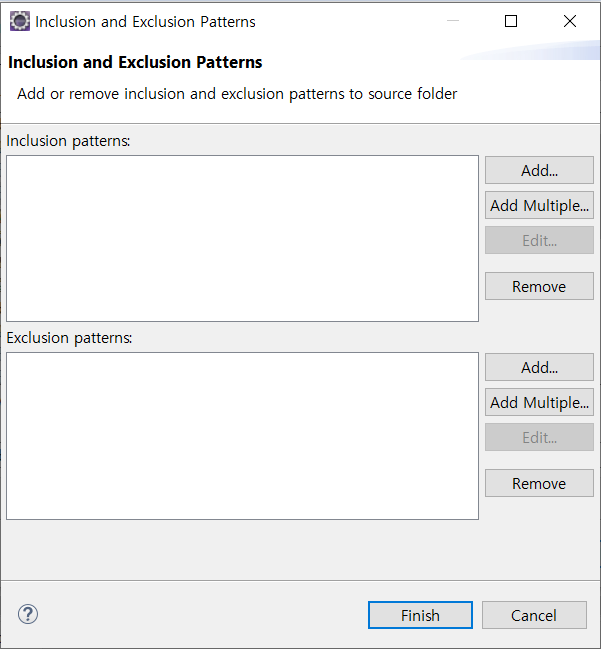Maximize the Inclusion and Exclusion Patterns dialog
Image resolution: width=601 pixels, height=649 pixels.
click(511, 21)
